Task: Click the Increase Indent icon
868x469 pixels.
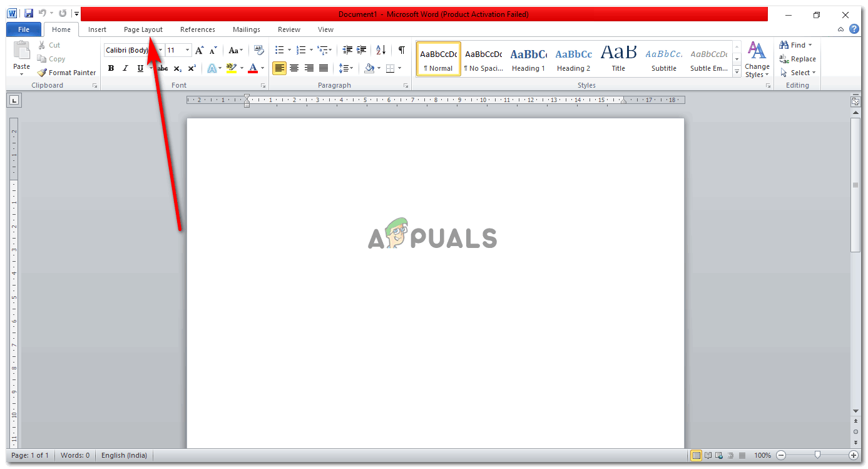Action: pyautogui.click(x=362, y=50)
